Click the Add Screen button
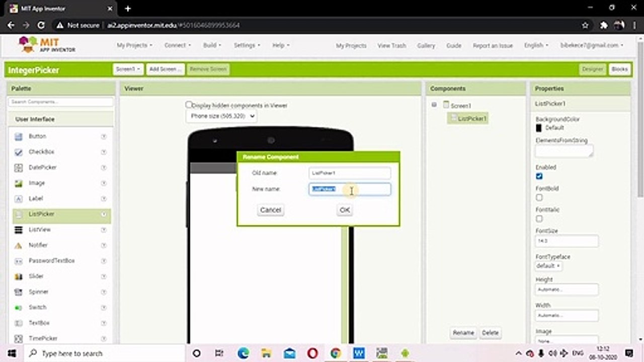Screen dimensions: 644x362 click(166, 69)
